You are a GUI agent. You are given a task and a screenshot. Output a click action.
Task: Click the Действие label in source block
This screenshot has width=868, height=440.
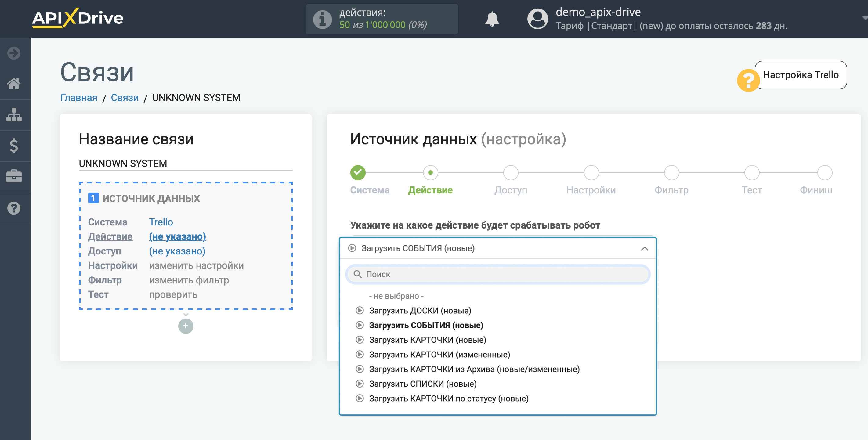[110, 236]
